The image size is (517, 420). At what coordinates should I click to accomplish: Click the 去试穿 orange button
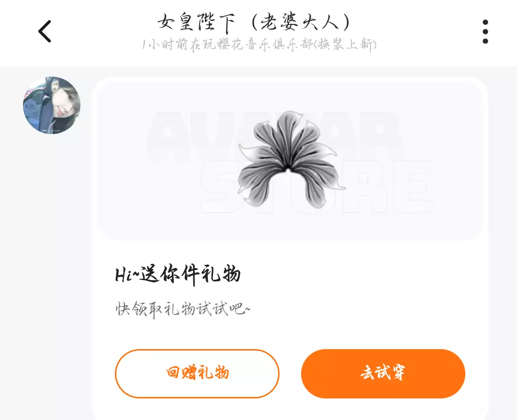[383, 374]
